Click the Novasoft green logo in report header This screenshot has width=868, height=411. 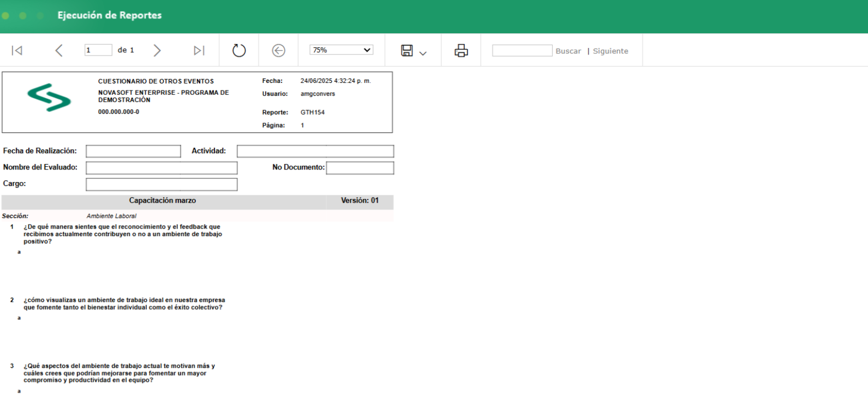49,98
